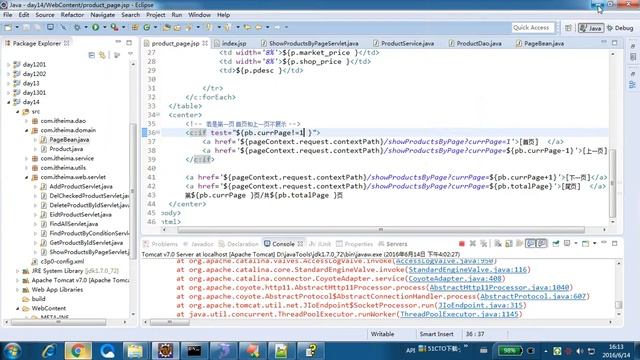Screen dimensions: 640x360
Task: Open the Refactor menu
Action: click(72, 15)
